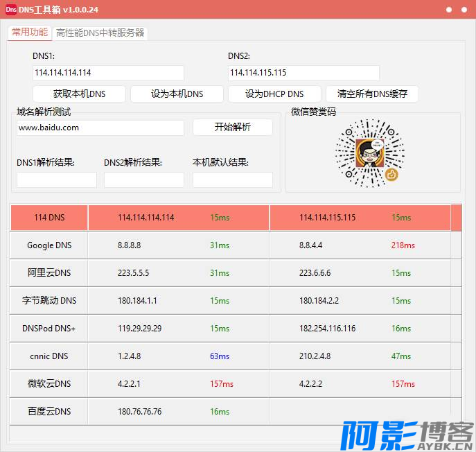Click the DNS1 address input field
The height and width of the screenshot is (452, 476).
(108, 73)
